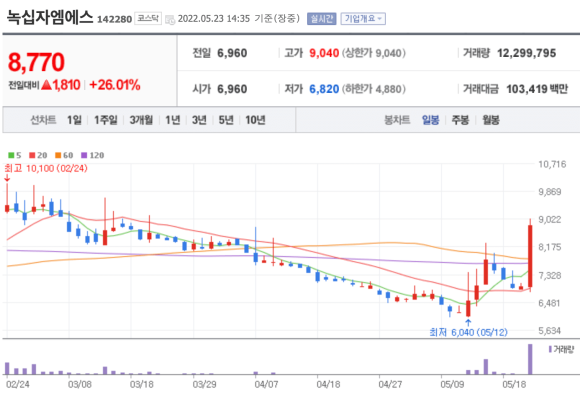The width and height of the screenshot is (580, 401).
Task: Switch to the 일봉 candle chart
Action: pos(430,120)
